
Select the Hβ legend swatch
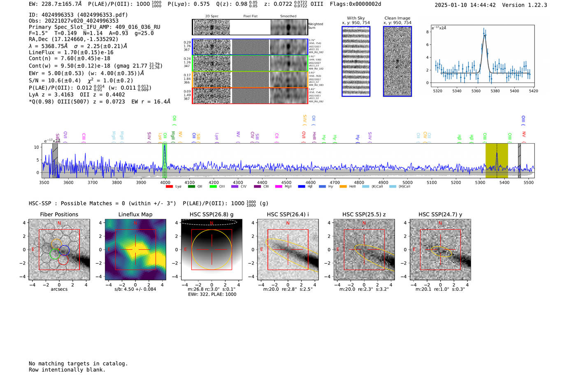302,186
